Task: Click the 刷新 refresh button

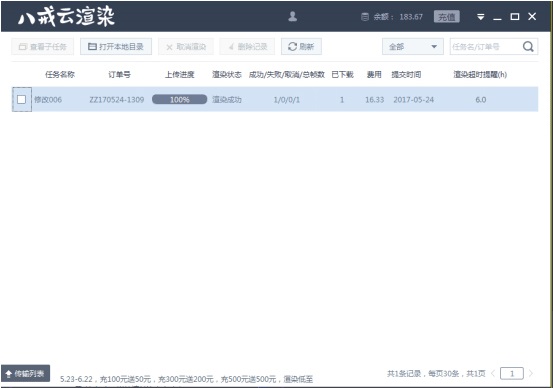Action: coord(301,47)
